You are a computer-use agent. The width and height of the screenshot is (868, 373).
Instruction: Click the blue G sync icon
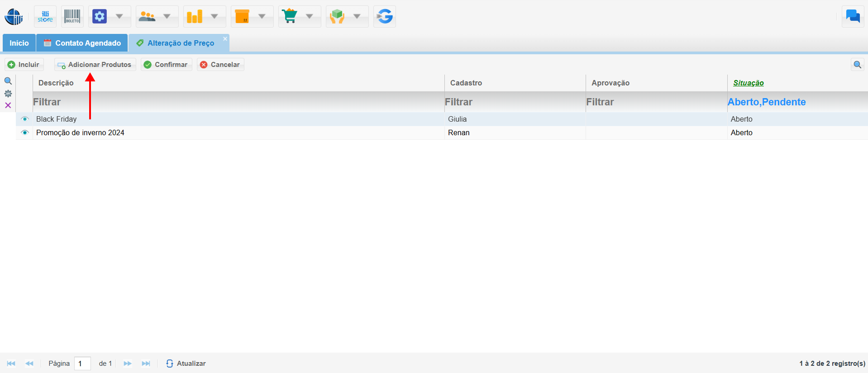point(385,17)
